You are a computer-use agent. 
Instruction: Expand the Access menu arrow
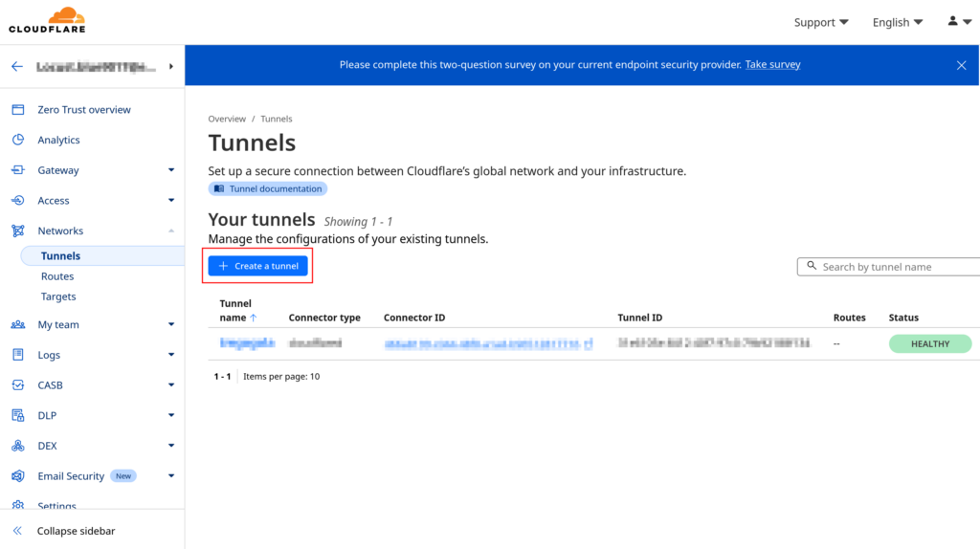(170, 200)
